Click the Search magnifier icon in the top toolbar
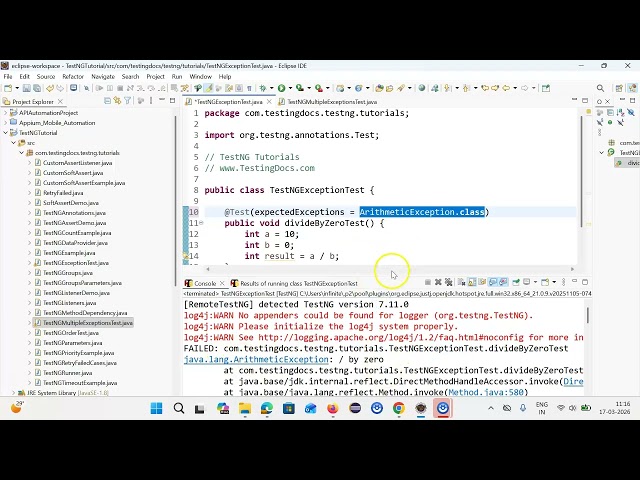640x480 pixels. coord(600,88)
